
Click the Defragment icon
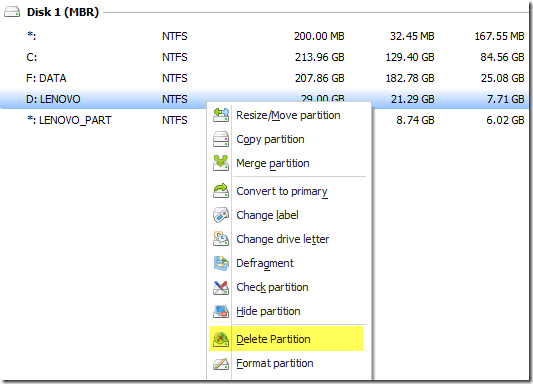[x=221, y=263]
